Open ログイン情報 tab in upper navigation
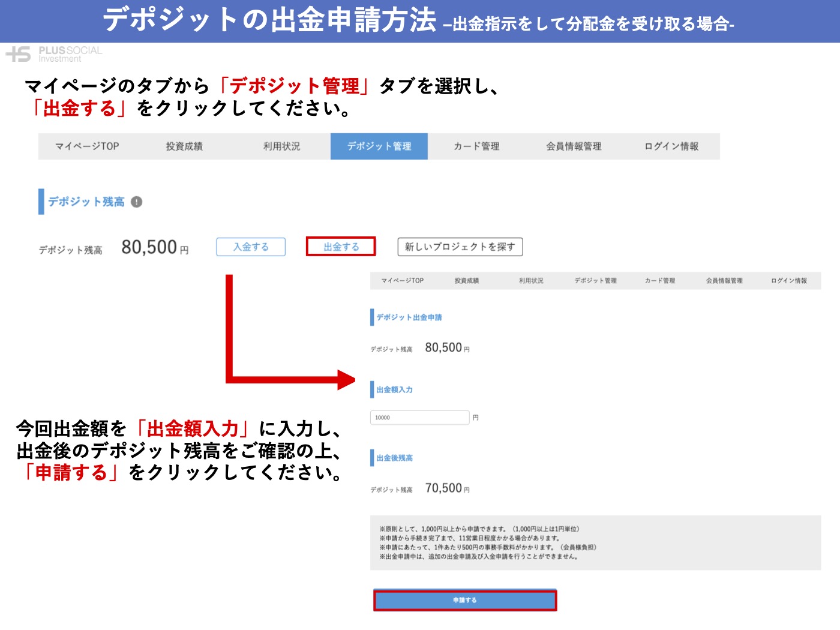Image resolution: width=840 pixels, height=630 pixels. point(671,146)
